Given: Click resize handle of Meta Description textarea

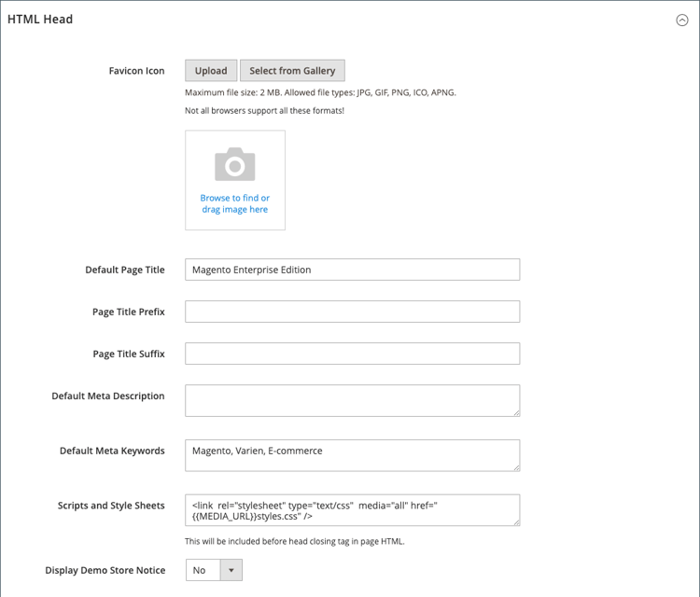Looking at the screenshot, I should pyautogui.click(x=515, y=411).
